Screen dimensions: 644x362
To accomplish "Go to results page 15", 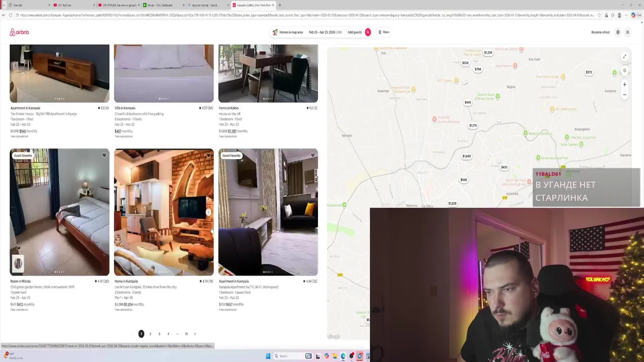I will pyautogui.click(x=186, y=334).
